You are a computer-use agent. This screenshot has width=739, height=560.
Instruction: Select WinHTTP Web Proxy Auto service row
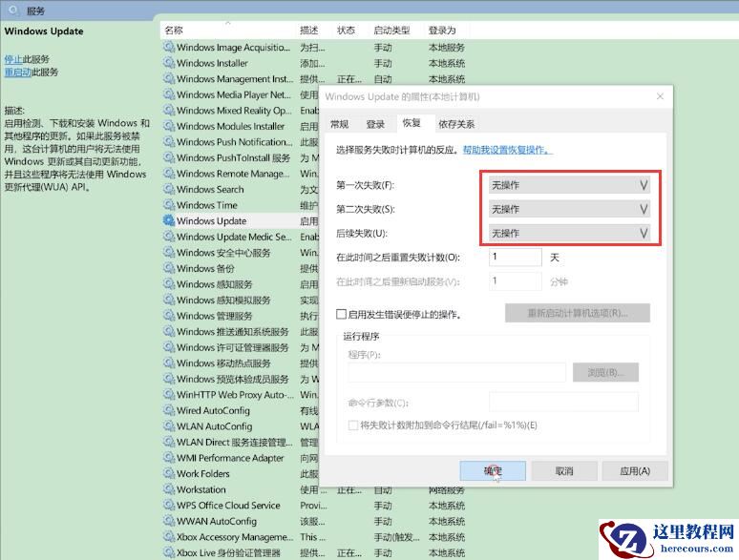(x=241, y=395)
